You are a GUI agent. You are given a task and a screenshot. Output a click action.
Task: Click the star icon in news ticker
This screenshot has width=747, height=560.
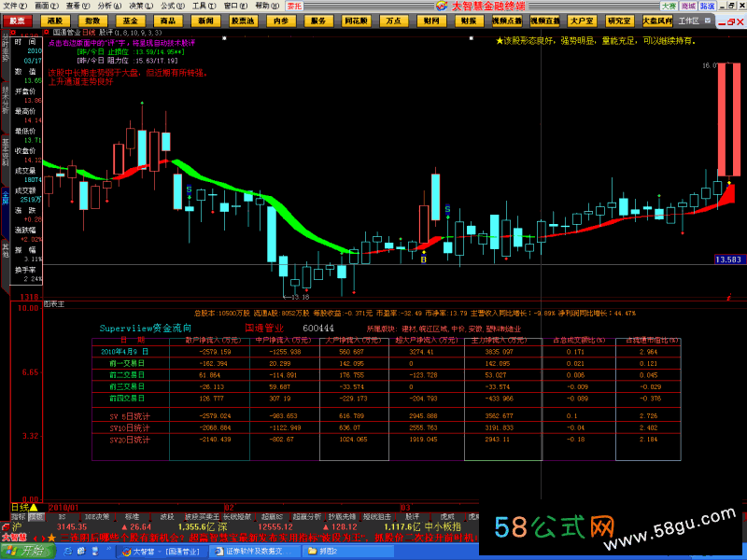tap(51, 539)
